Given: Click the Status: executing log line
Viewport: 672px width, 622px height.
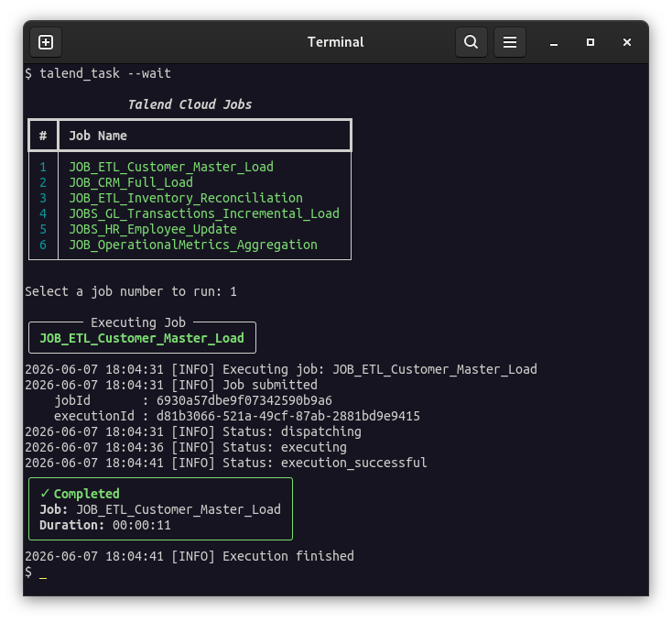Looking at the screenshot, I should [186, 447].
